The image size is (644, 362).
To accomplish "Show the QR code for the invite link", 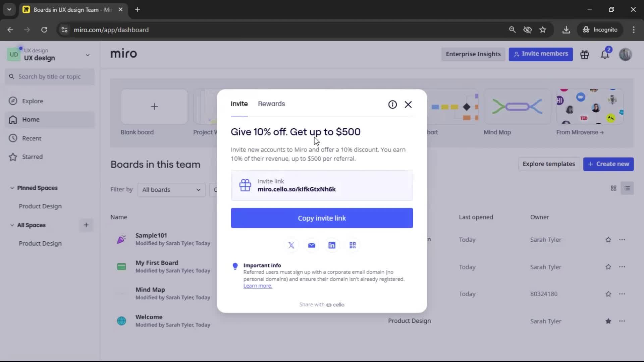I will tap(353, 245).
